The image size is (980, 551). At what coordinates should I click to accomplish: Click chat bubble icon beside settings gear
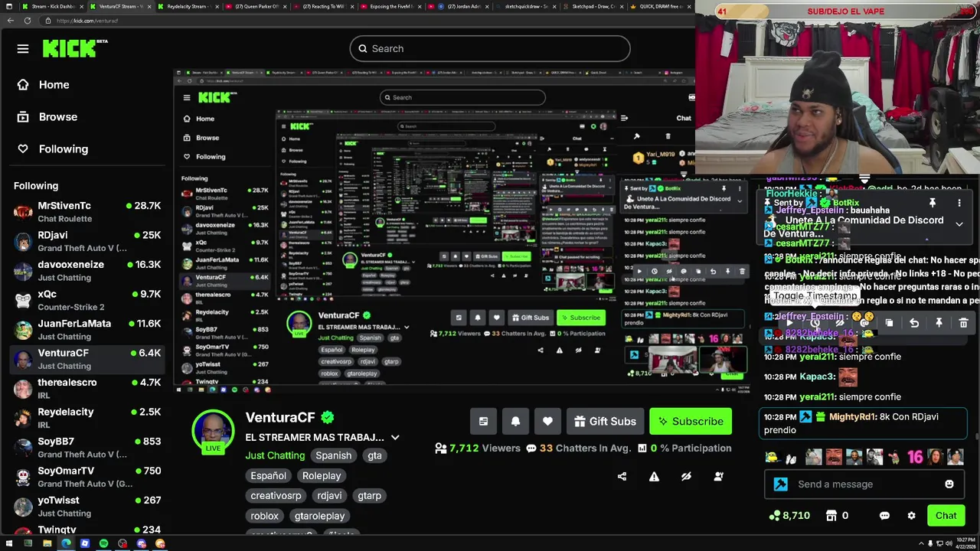tap(884, 516)
